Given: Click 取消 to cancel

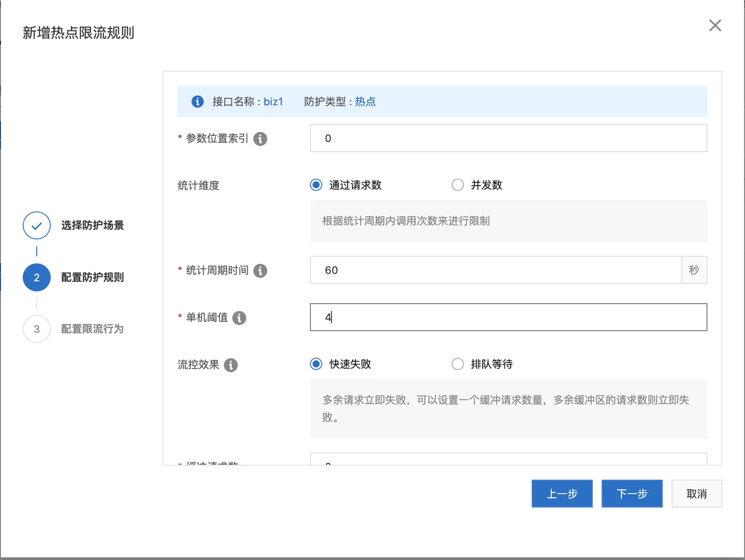Looking at the screenshot, I should [x=697, y=494].
